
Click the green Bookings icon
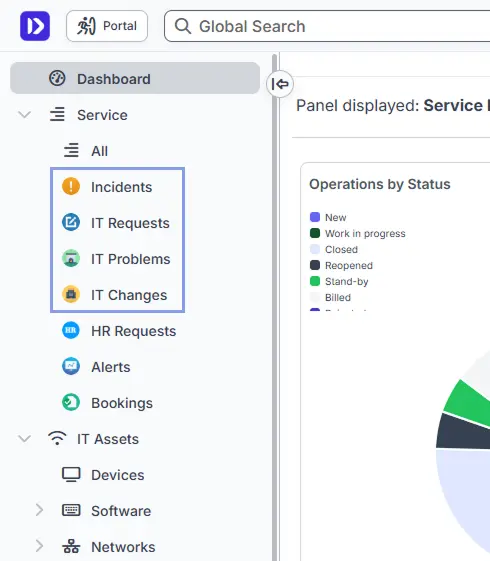point(71,402)
